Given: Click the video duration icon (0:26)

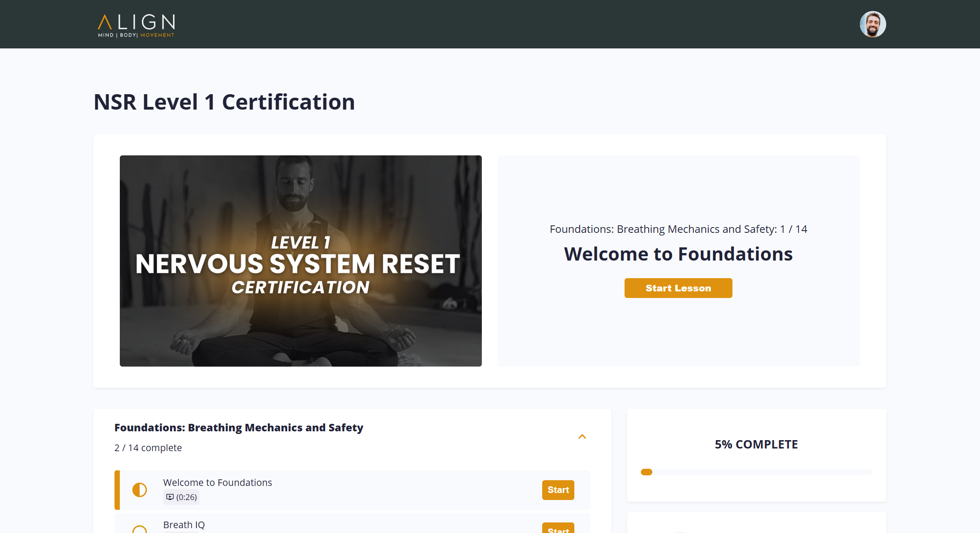Looking at the screenshot, I should tap(170, 497).
